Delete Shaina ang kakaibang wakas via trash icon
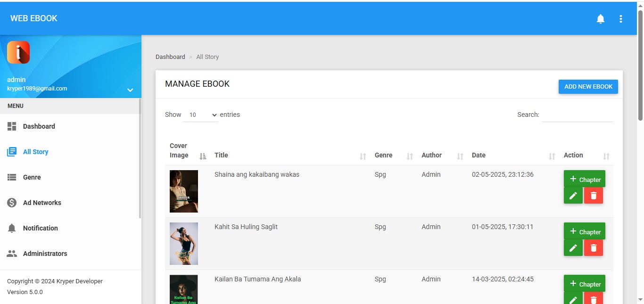644x304 pixels. coord(593,196)
